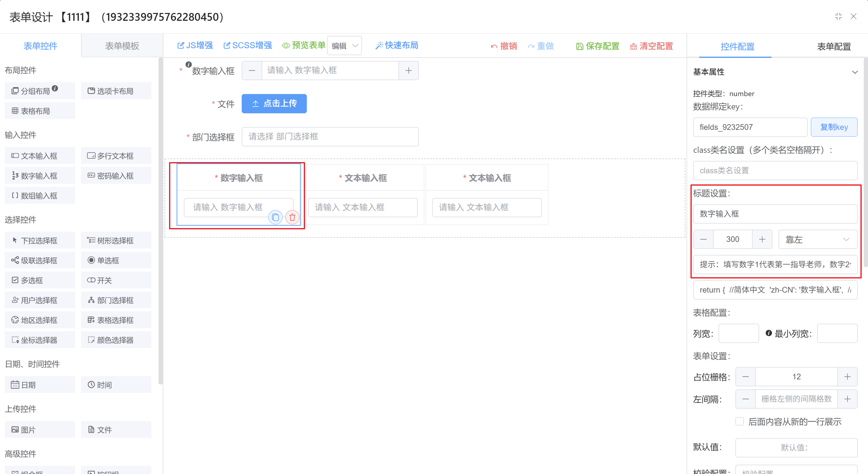This screenshot has width=868, height=474.
Task: Open 快速布局 quick layout wand
Action: click(397, 45)
